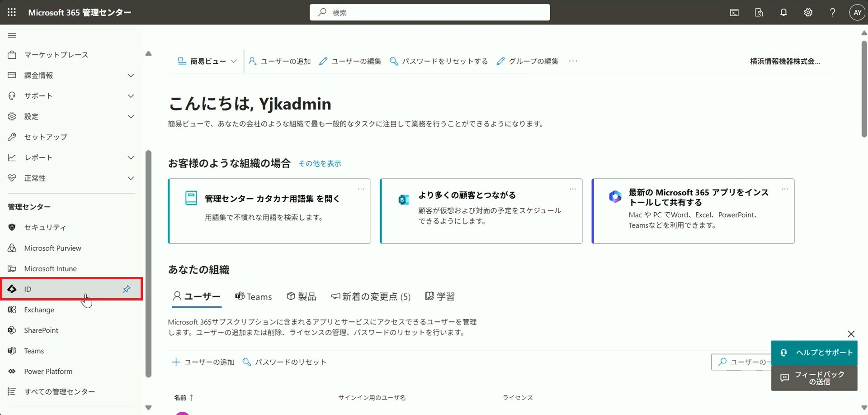Open the 最新の Microsoft 365 アプリ card
This screenshot has width=868, height=415.
693,211
